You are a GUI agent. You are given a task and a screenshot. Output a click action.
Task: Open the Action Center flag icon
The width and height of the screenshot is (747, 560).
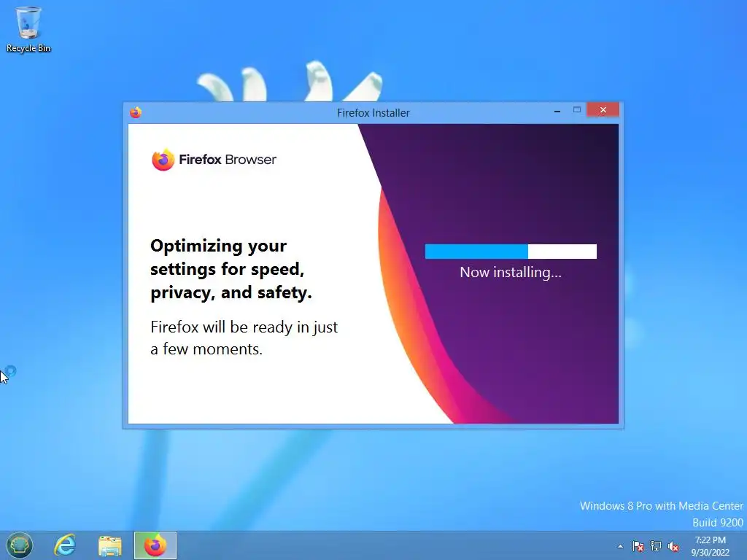pyautogui.click(x=638, y=546)
